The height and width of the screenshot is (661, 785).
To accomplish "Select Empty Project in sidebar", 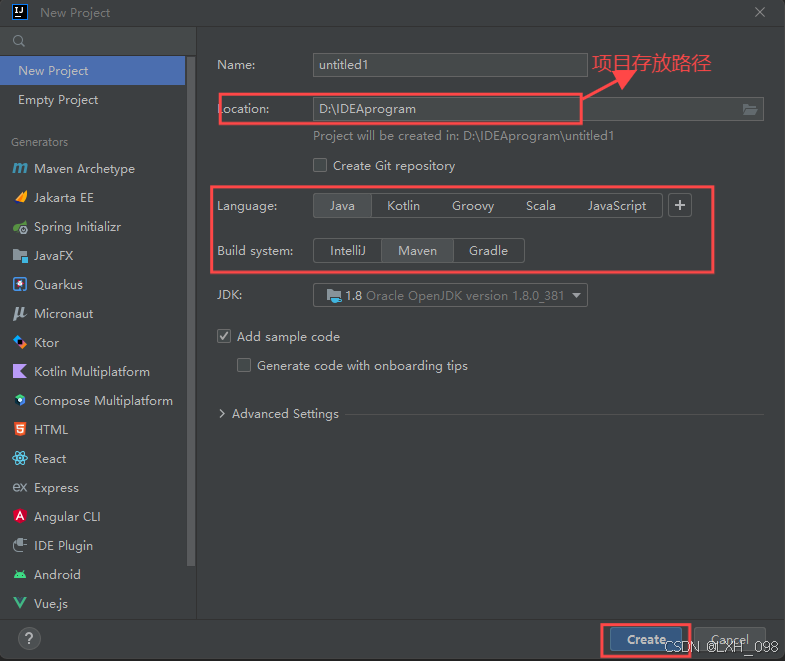I will (x=93, y=100).
